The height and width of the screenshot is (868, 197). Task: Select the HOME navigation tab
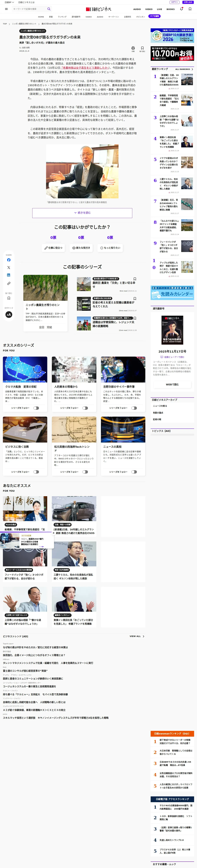point(41,16)
